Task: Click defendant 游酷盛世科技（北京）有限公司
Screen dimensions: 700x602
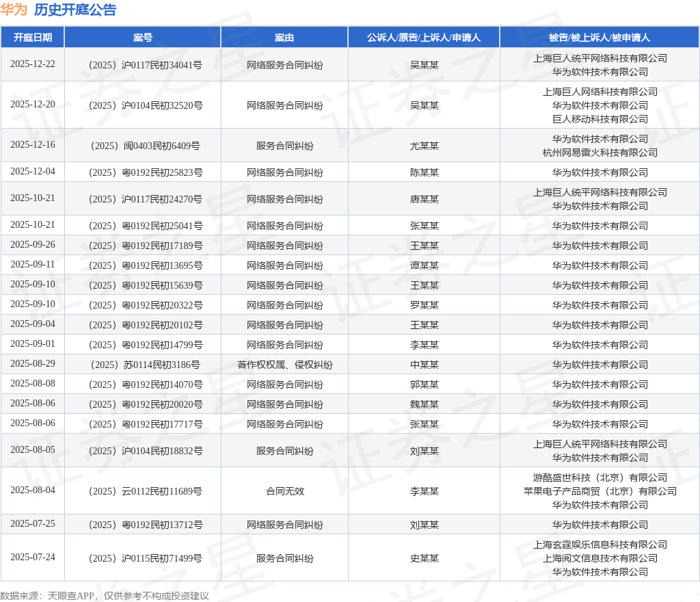Action: [x=600, y=477]
